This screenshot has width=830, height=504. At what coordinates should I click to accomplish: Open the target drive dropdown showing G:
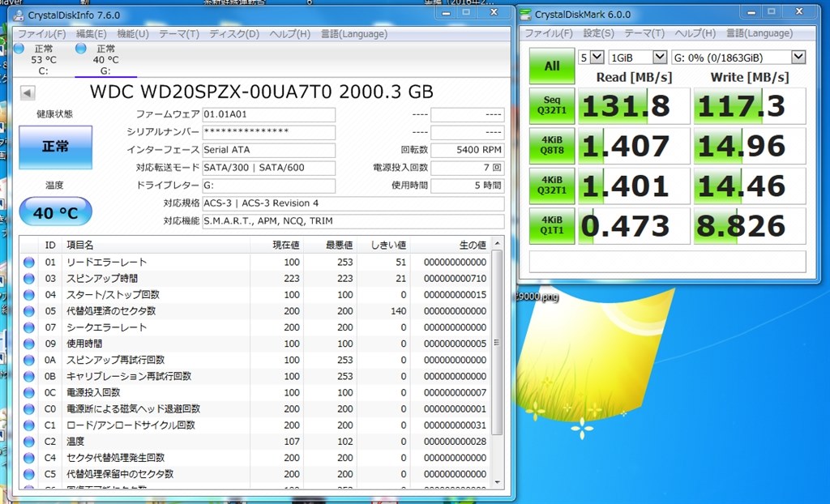coord(738,58)
